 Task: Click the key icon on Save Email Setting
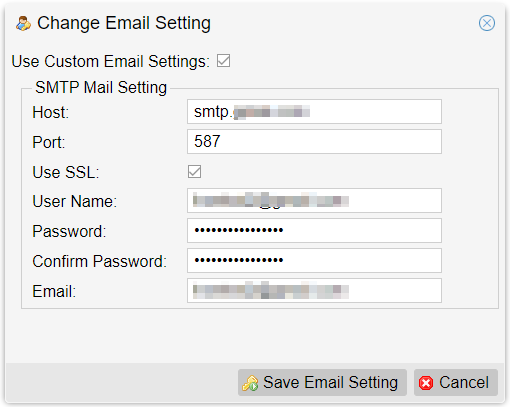pos(250,383)
